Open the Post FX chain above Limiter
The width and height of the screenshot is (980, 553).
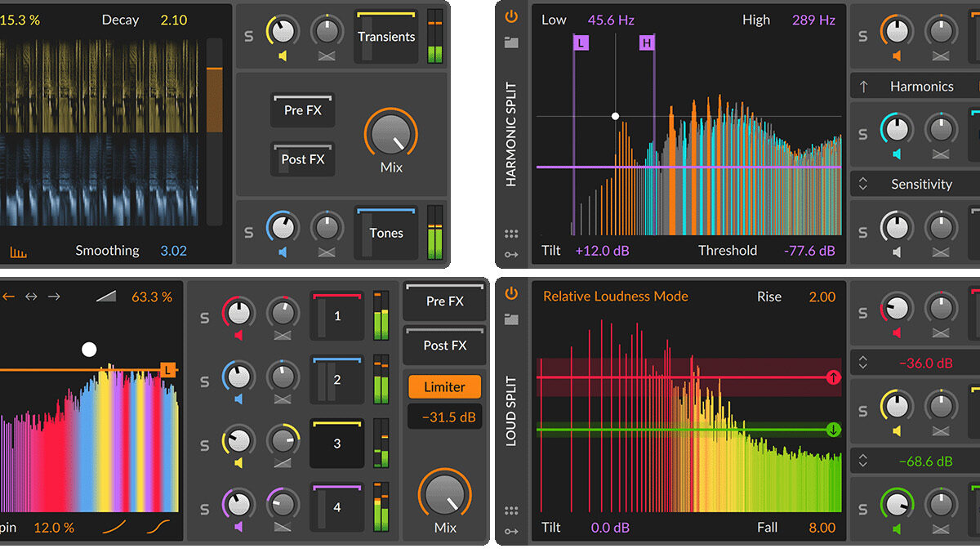tap(444, 346)
